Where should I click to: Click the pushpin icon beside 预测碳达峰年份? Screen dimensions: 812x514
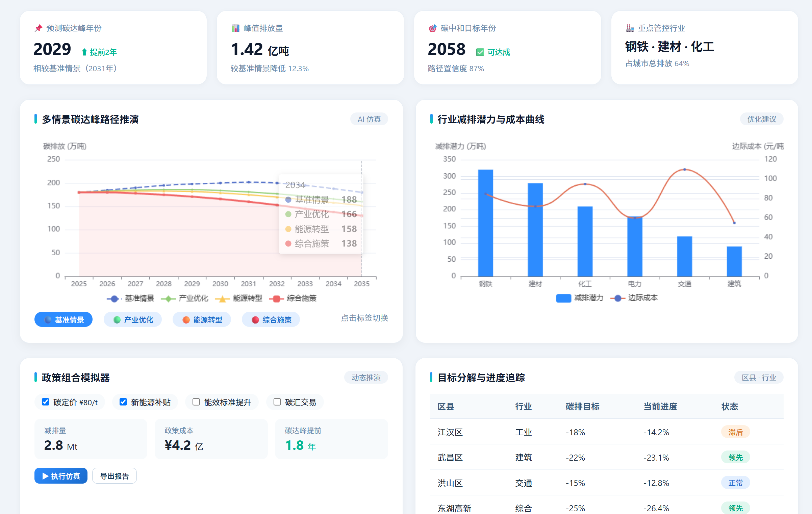39,28
